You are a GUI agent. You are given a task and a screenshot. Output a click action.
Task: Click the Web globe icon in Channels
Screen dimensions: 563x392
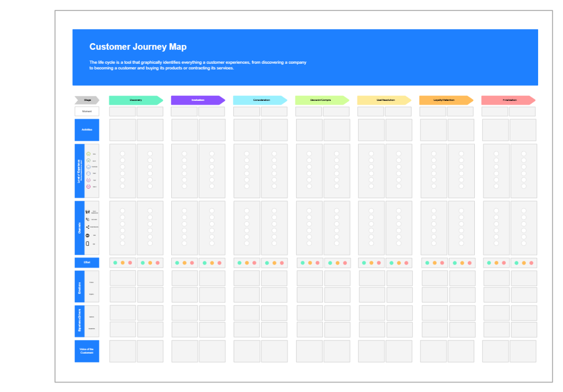click(88, 235)
